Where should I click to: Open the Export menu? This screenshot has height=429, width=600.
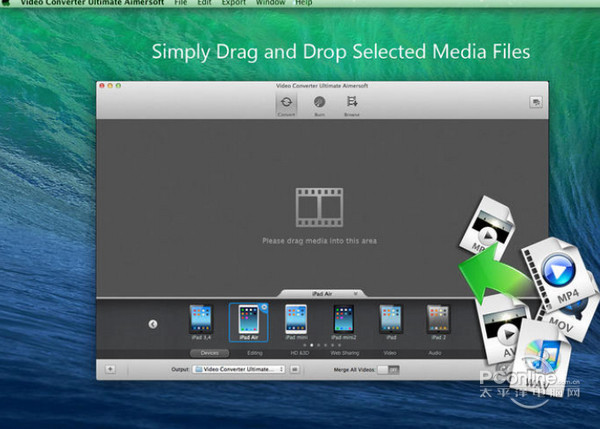pos(234,2)
